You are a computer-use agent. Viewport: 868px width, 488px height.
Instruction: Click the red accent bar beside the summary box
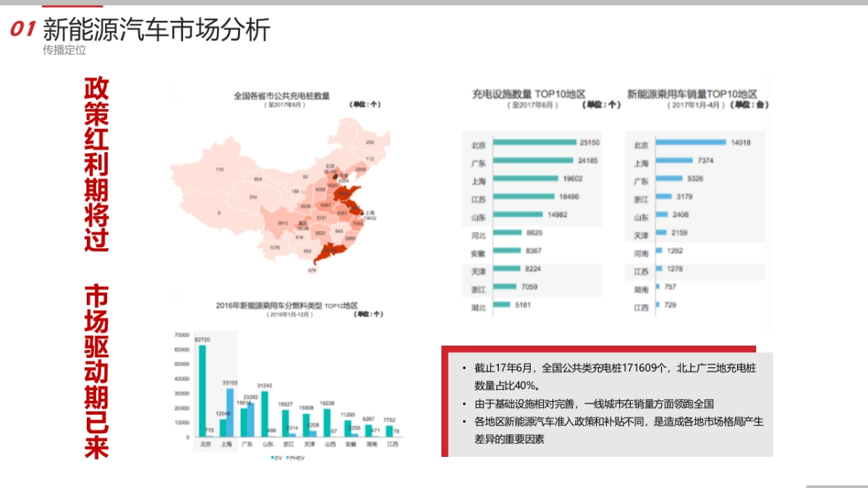445,401
